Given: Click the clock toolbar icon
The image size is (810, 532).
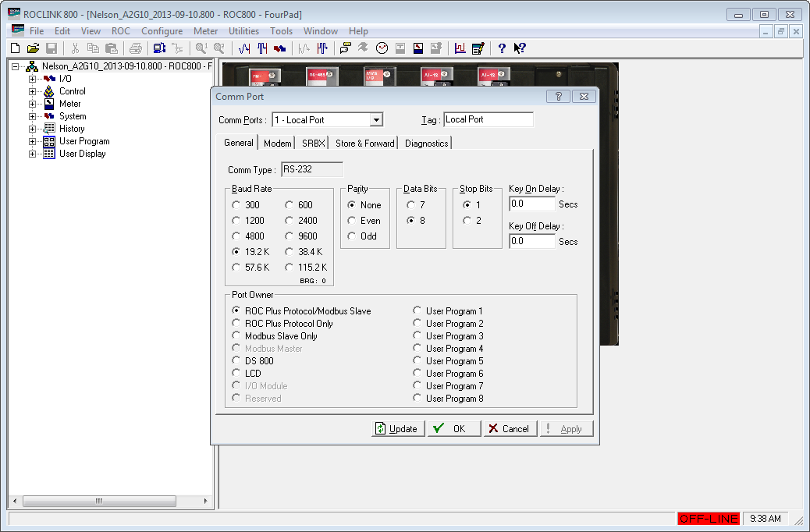Looking at the screenshot, I should pyautogui.click(x=382, y=48).
